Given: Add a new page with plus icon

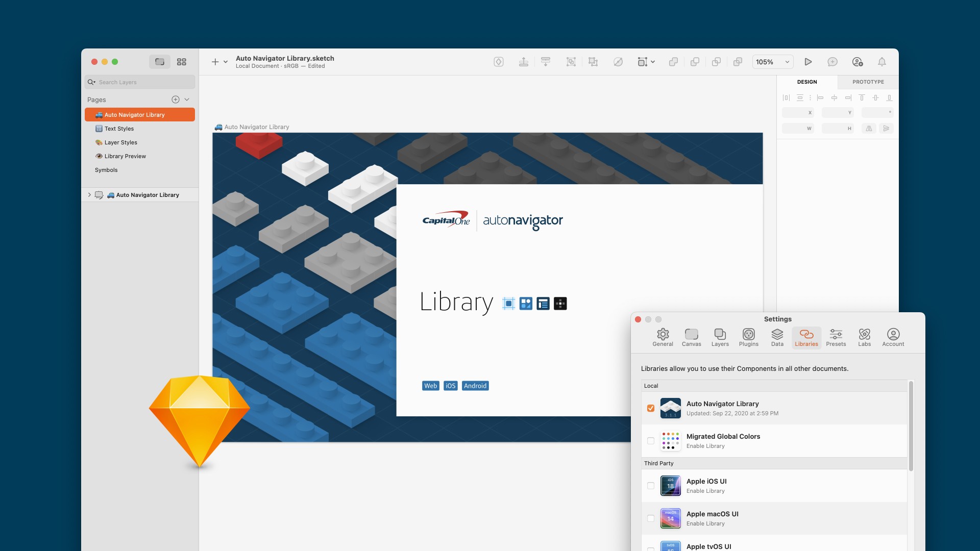Looking at the screenshot, I should tap(176, 99).
